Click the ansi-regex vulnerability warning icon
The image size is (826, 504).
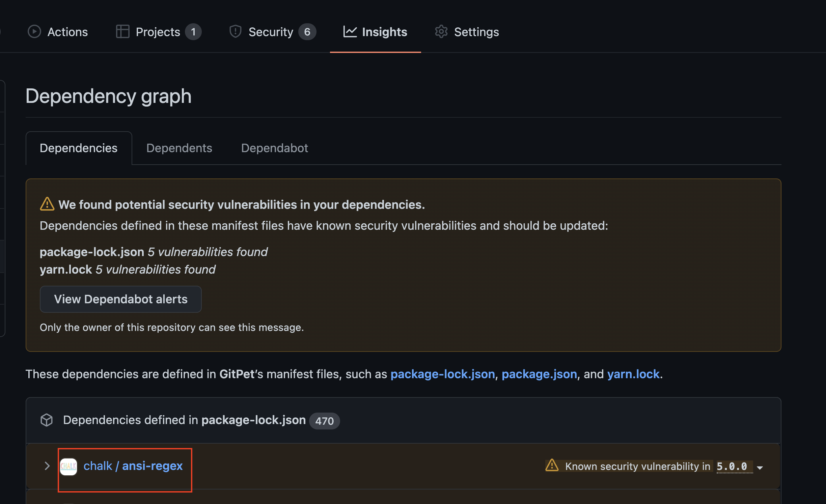click(x=552, y=466)
